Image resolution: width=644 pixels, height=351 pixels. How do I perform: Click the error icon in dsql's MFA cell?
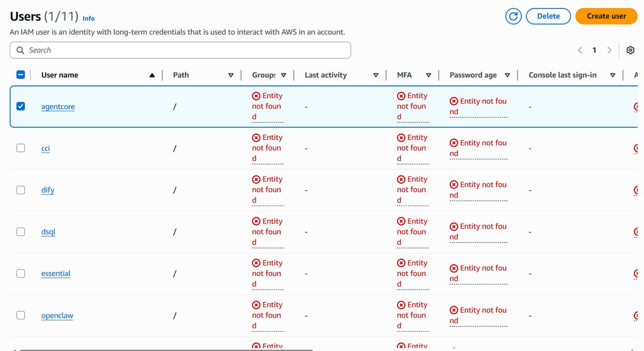(401, 221)
